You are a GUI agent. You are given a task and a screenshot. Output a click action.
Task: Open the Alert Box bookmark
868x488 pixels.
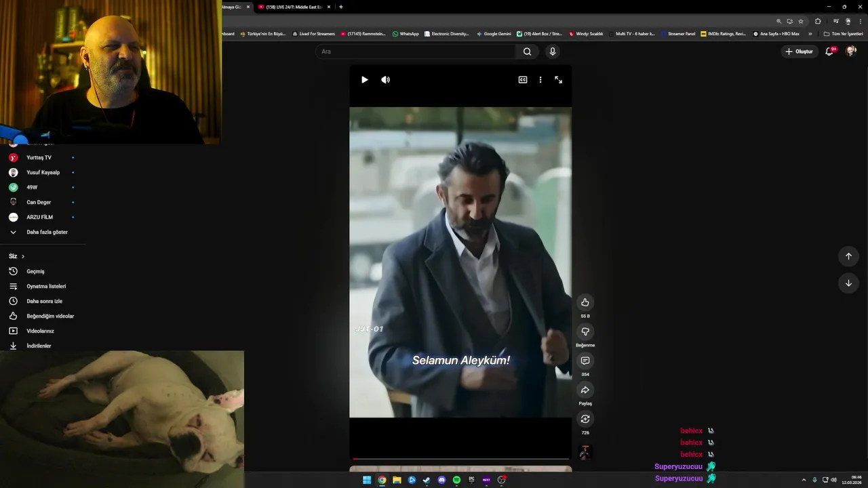coord(540,33)
